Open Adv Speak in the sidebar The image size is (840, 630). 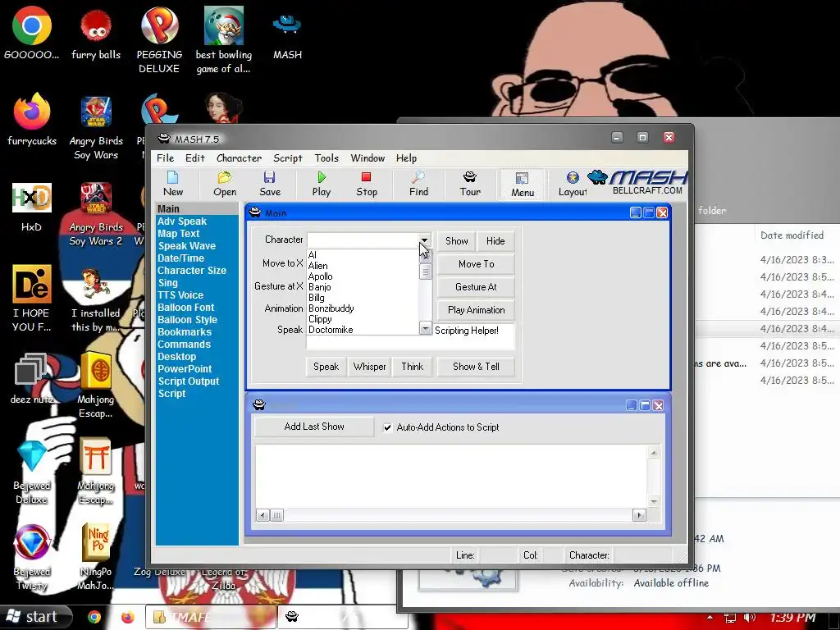click(x=182, y=221)
